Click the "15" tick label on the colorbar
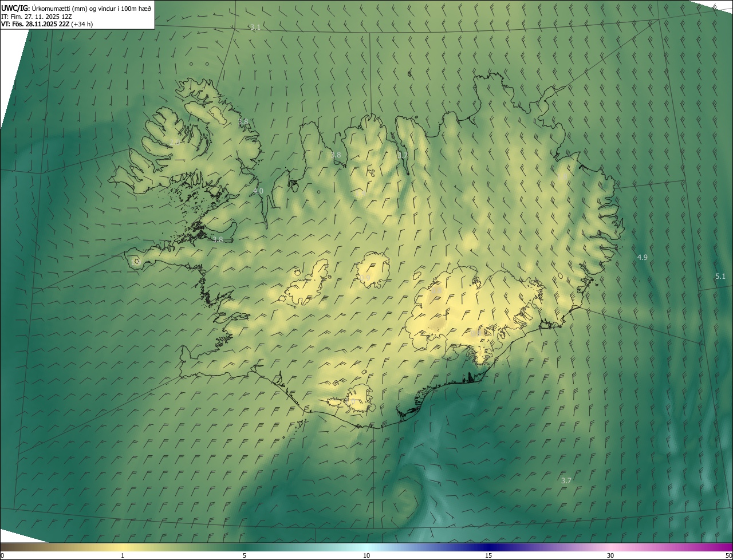This screenshot has width=733, height=560. (x=488, y=555)
